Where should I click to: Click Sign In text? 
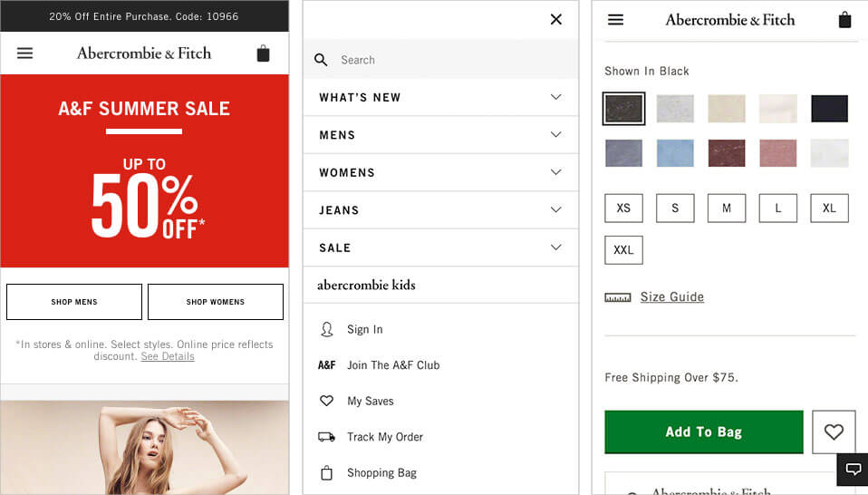365,329
